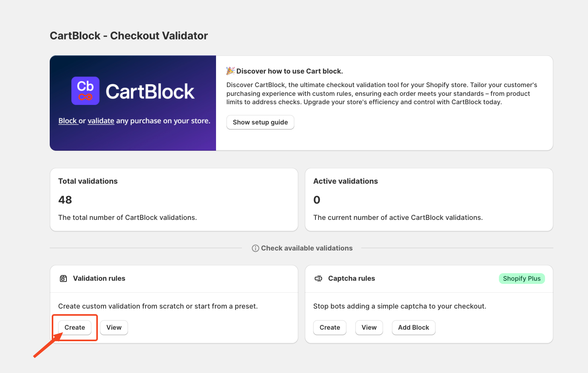This screenshot has width=588, height=373.
Task: Click 'The current number of active CartBlock validations' text
Action: pos(398,218)
